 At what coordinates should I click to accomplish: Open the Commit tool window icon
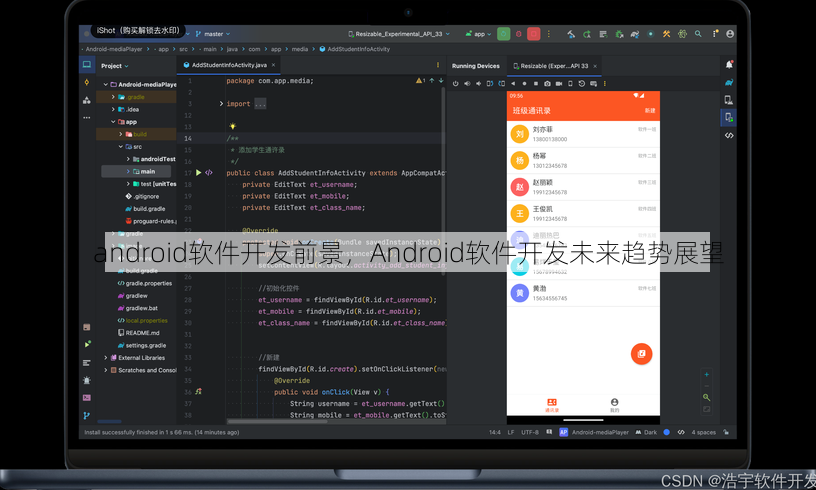point(86,82)
